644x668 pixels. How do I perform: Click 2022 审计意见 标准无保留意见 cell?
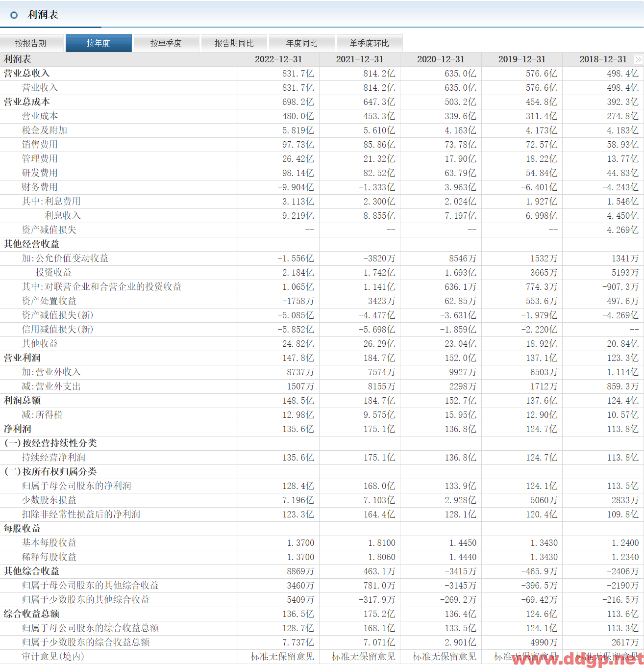coord(282,657)
